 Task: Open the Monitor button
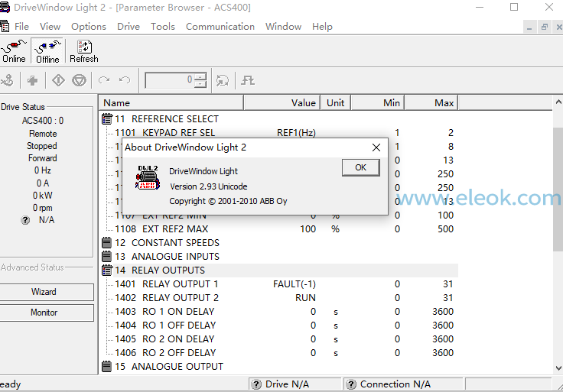(44, 313)
